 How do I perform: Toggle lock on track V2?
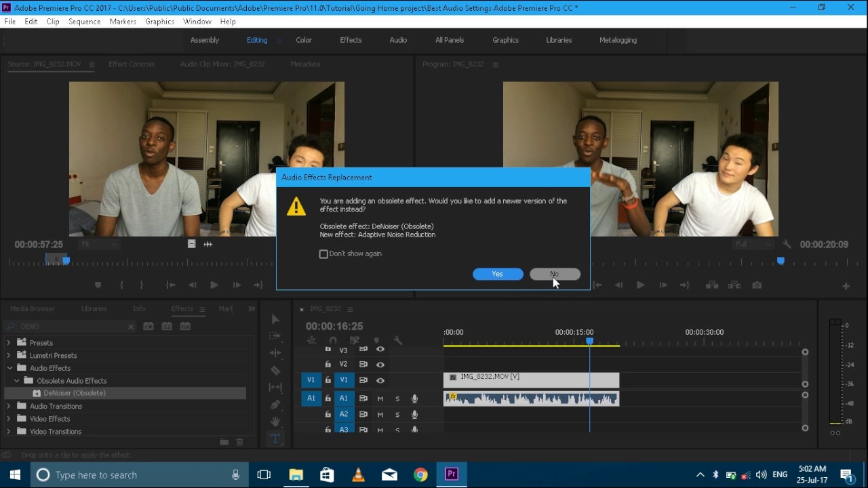click(328, 365)
